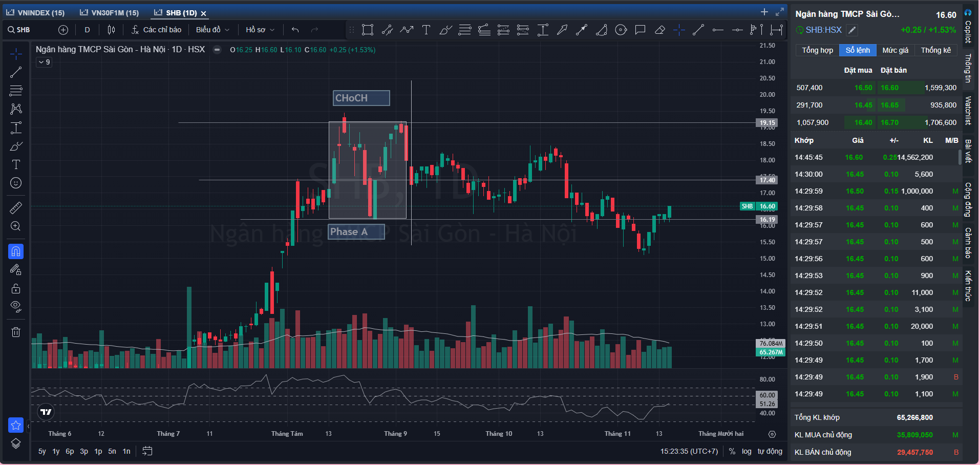Viewport: 980px width, 465px height.
Task: Toggle tự động auto scale
Action: point(770,451)
